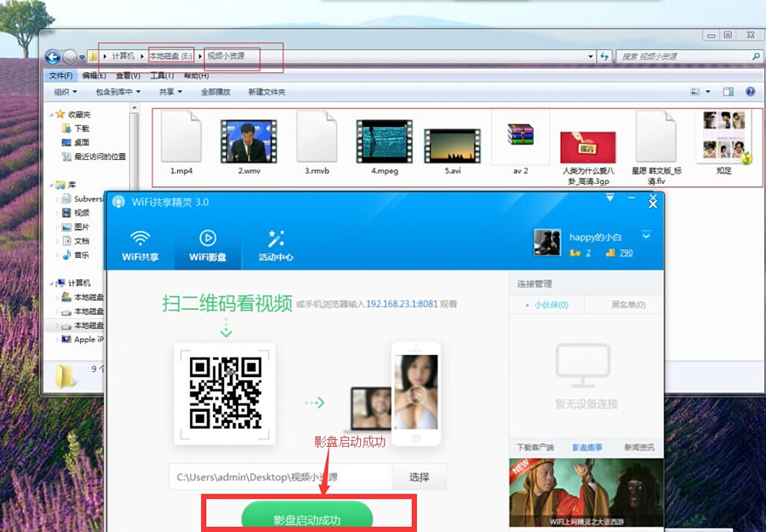Viewport: 766px width, 532px height.
Task: Select the 知足 file
Action: [724, 143]
